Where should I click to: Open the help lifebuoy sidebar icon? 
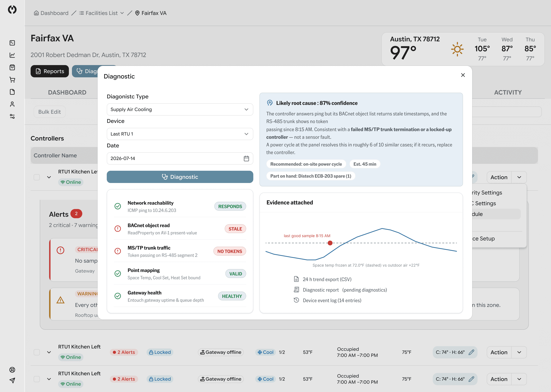coord(12,370)
